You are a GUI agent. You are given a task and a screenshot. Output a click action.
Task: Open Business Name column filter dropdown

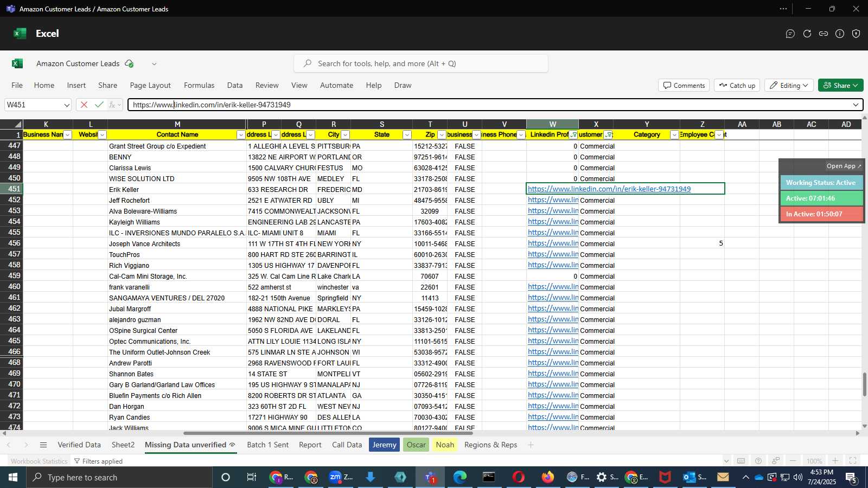pyautogui.click(x=67, y=135)
